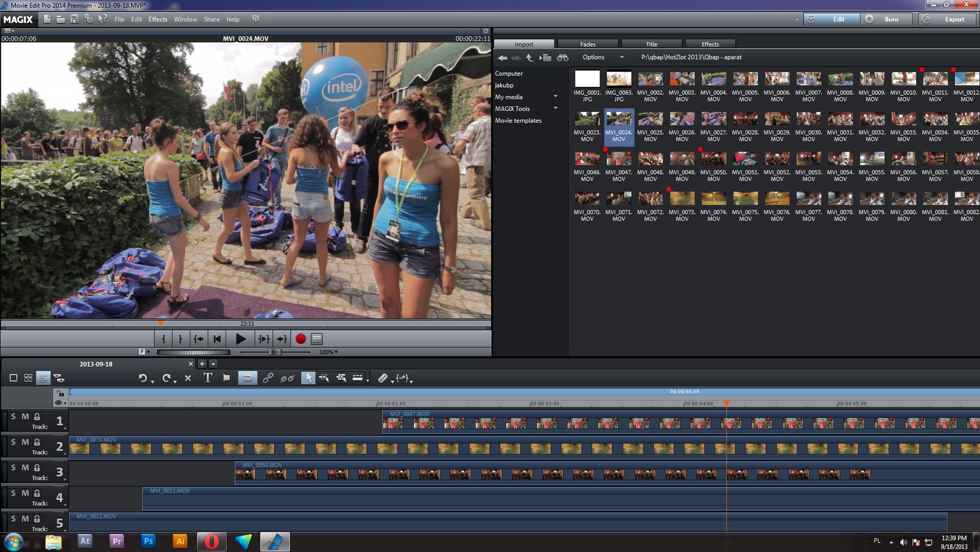Screen dimensions: 980x552
Task: Open the mouse mode dropdown arrow
Action: point(367,381)
